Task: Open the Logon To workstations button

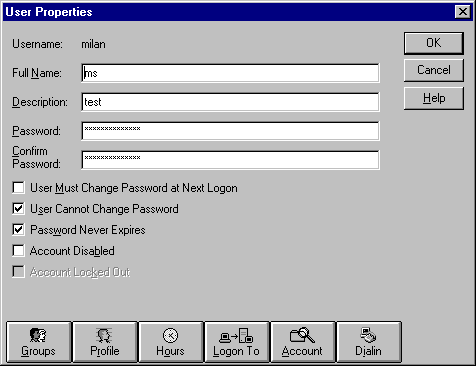Action: coord(237,342)
